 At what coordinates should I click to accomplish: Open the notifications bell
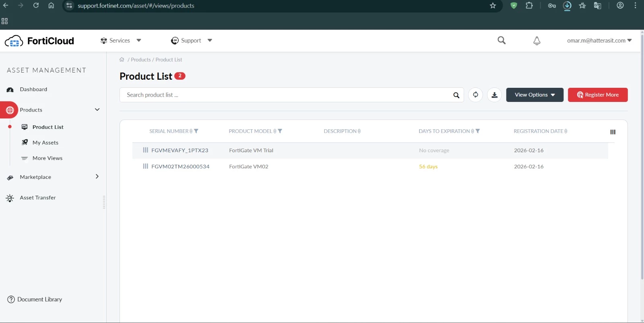pos(537,41)
